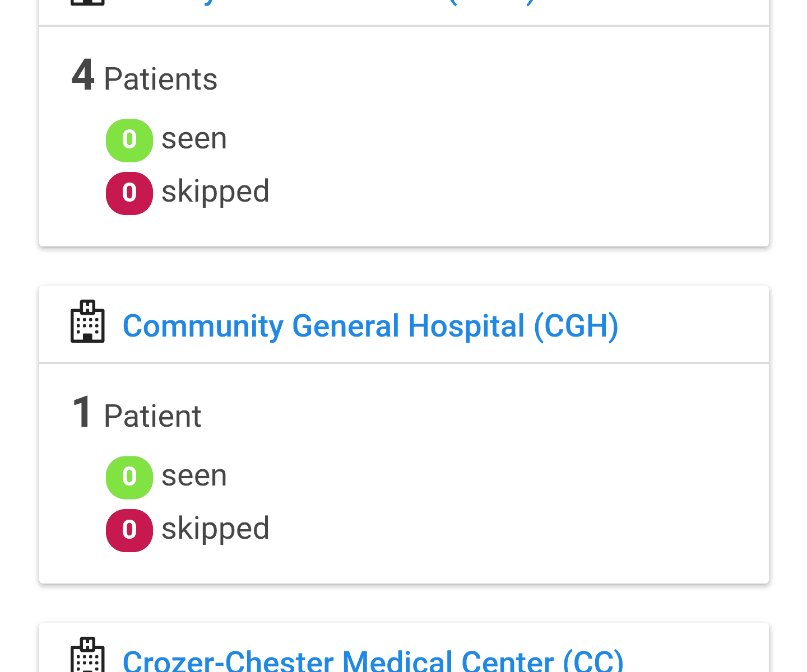
Task: Click the "seen" text in the 4 Patients card
Action: [x=194, y=138]
